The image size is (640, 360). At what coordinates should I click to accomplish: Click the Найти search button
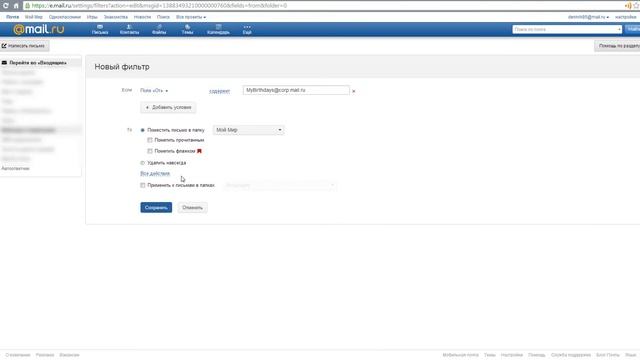(x=633, y=29)
